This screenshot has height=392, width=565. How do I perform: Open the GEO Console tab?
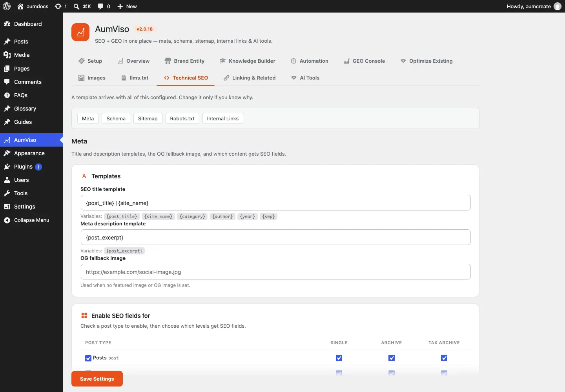tap(364, 61)
